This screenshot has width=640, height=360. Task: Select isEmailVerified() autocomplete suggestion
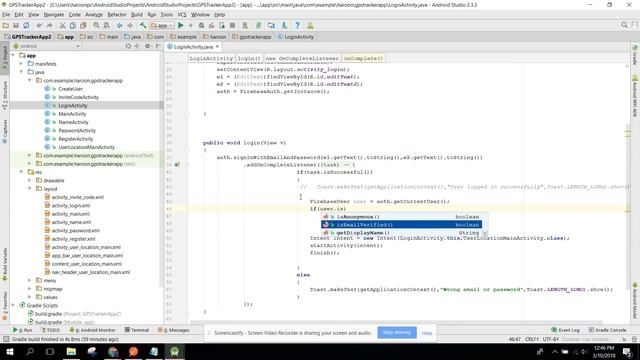tap(401, 225)
